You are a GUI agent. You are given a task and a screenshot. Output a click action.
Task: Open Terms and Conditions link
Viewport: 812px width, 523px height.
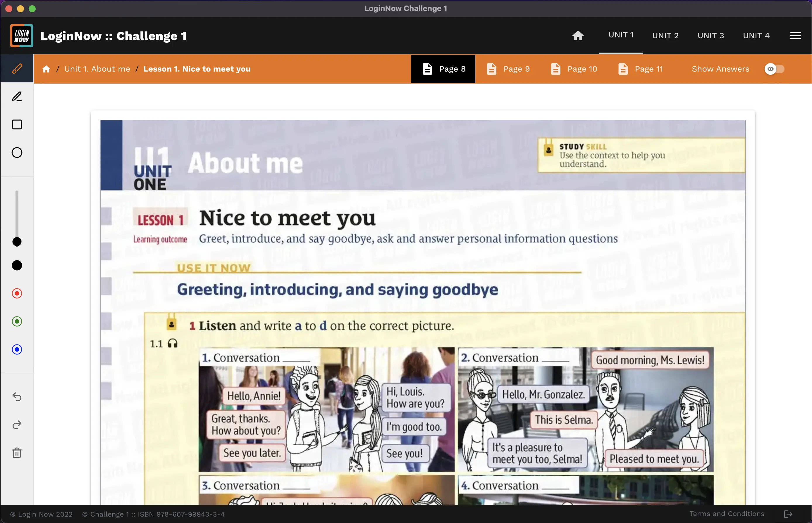(727, 514)
